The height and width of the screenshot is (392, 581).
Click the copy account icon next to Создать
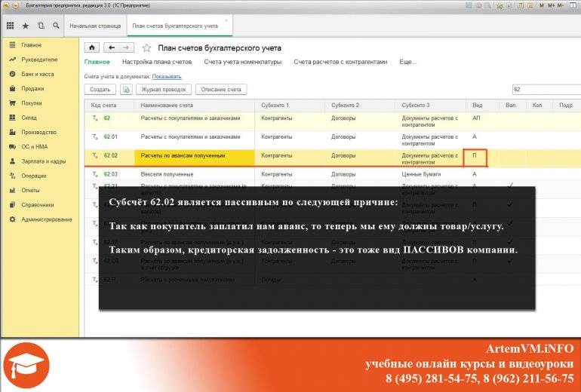point(127,89)
